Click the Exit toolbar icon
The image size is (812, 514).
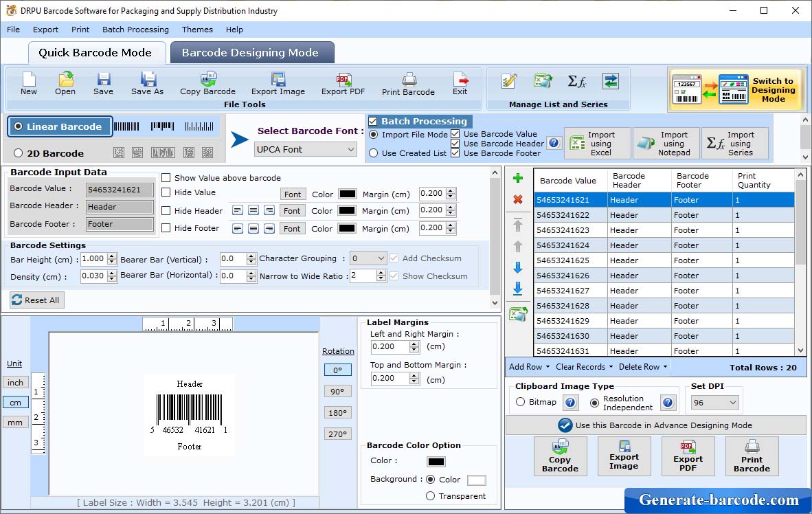460,83
